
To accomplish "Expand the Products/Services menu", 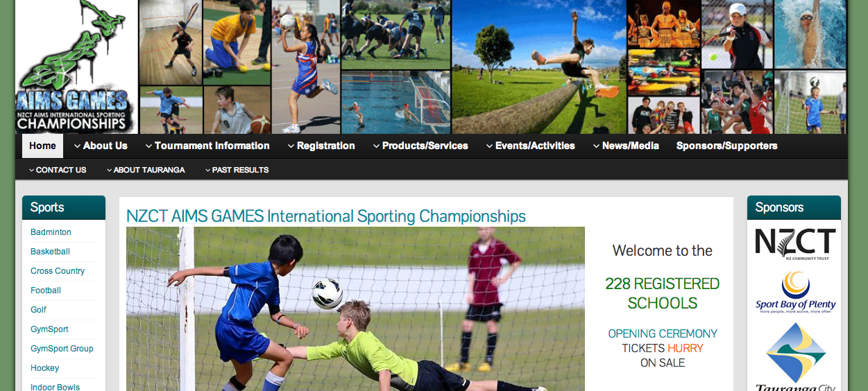I will [x=420, y=146].
